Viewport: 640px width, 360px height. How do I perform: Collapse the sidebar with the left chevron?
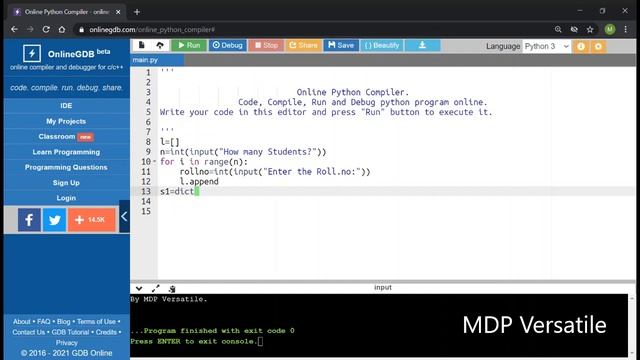pos(124,217)
